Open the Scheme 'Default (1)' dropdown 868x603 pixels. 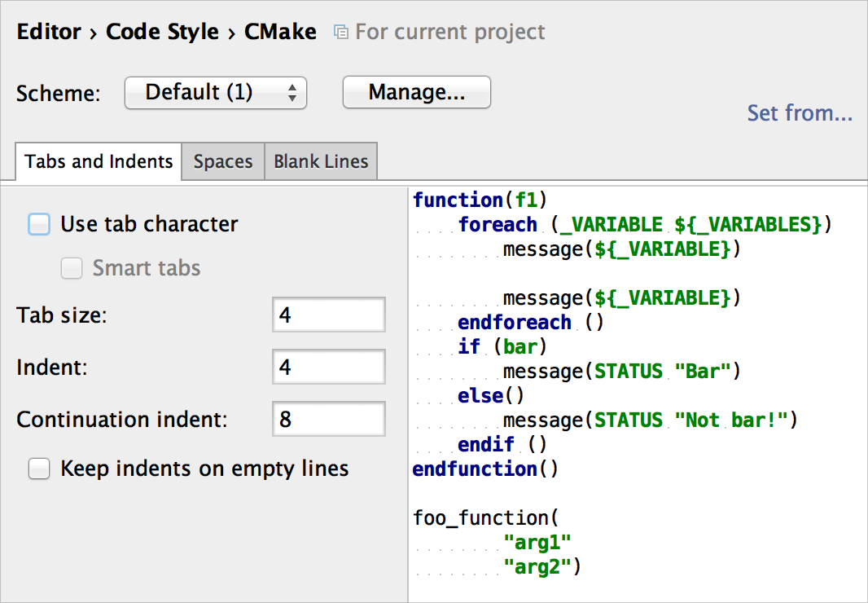click(x=216, y=93)
